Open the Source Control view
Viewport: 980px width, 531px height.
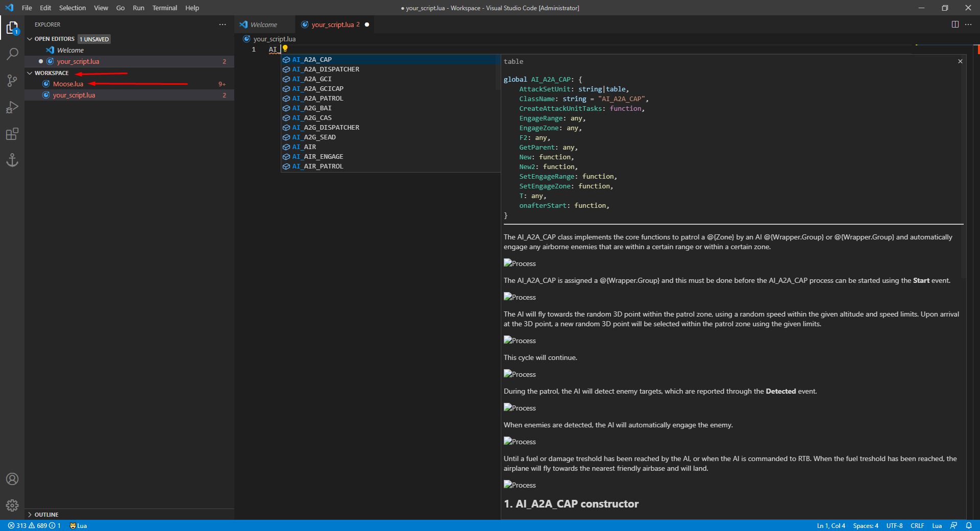pos(12,81)
